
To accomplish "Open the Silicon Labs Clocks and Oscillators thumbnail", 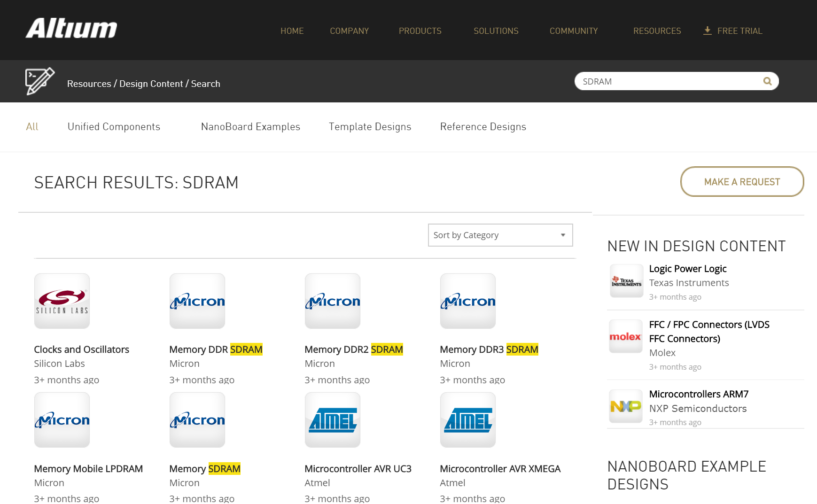I will (62, 301).
